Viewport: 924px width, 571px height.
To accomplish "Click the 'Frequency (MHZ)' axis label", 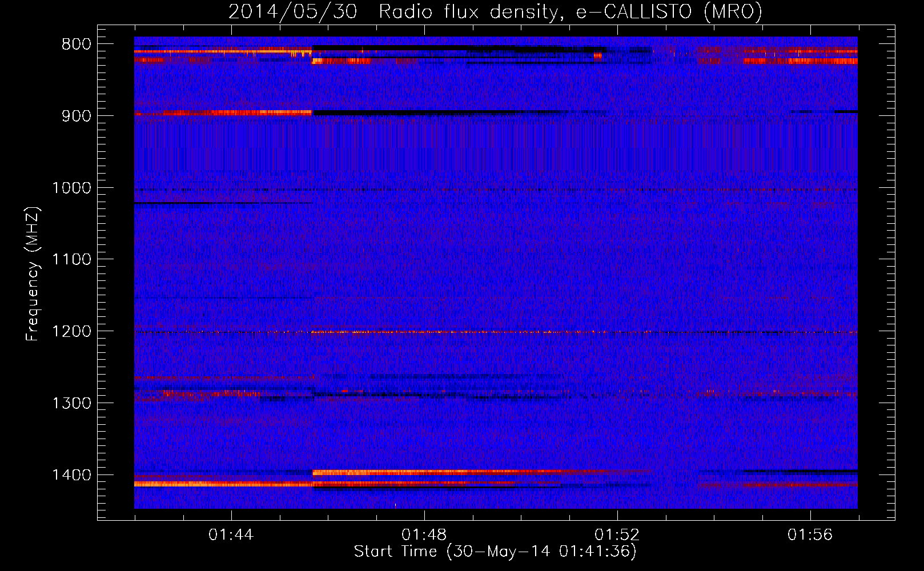I will coord(33,274).
